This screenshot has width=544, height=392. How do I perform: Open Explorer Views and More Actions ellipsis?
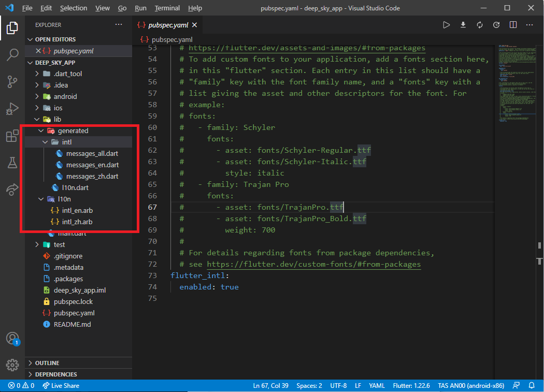tap(119, 25)
